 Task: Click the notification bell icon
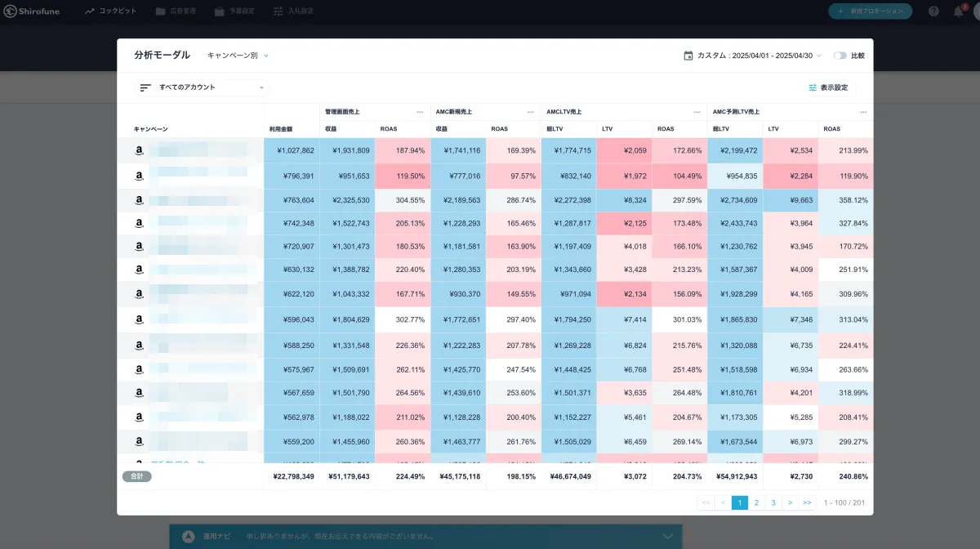tap(959, 11)
